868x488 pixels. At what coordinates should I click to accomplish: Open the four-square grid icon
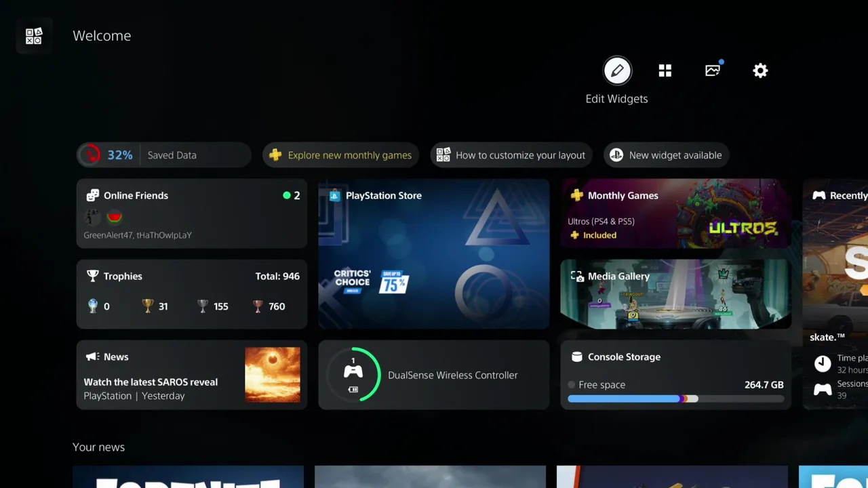point(665,70)
